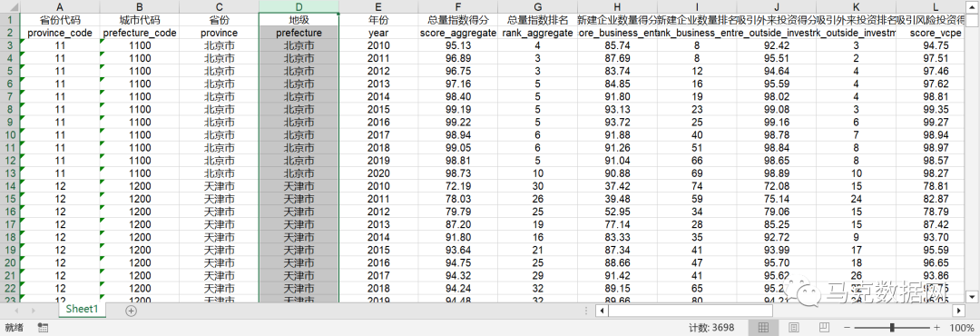Select row 2 header
Image resolution: width=980 pixels, height=336 pixels.
tap(10, 33)
